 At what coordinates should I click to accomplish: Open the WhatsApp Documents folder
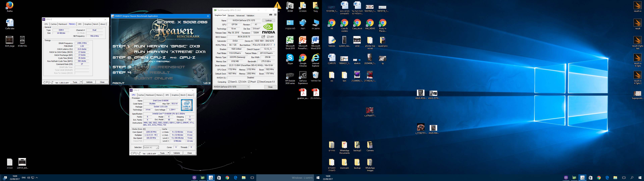[344, 147]
